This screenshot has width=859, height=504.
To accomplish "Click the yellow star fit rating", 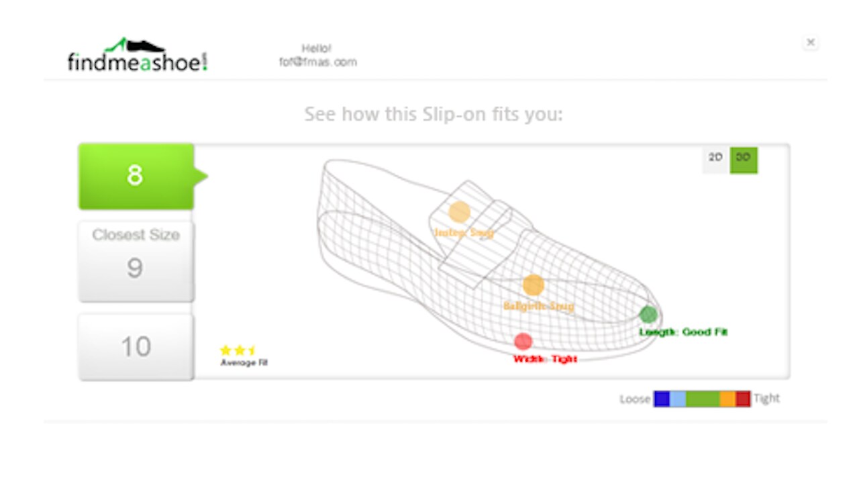I will coord(238,350).
